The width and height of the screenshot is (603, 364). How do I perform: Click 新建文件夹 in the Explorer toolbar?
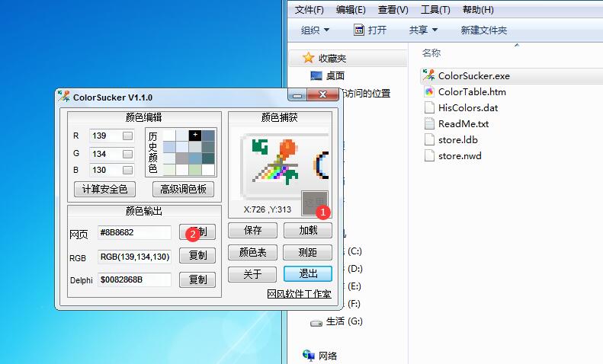pos(484,30)
